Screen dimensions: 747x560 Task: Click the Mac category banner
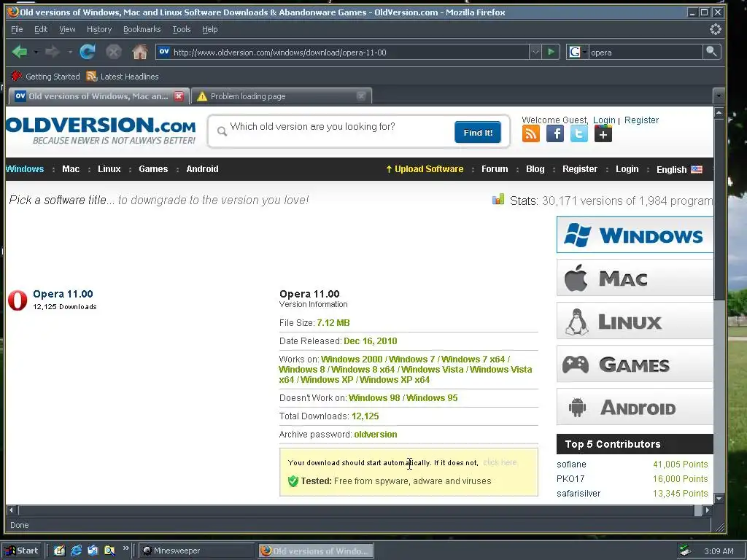[635, 278]
